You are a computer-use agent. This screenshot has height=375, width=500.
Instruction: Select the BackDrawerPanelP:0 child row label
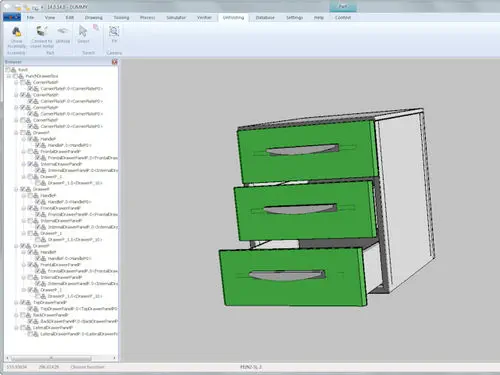(x=79, y=321)
